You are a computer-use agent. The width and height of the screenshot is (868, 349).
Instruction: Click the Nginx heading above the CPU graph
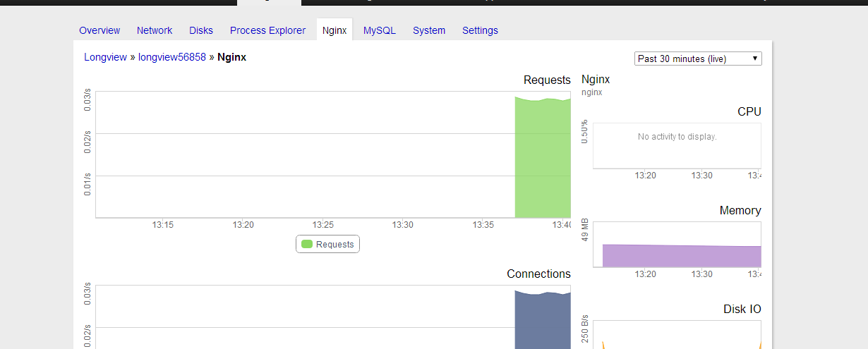click(596, 80)
